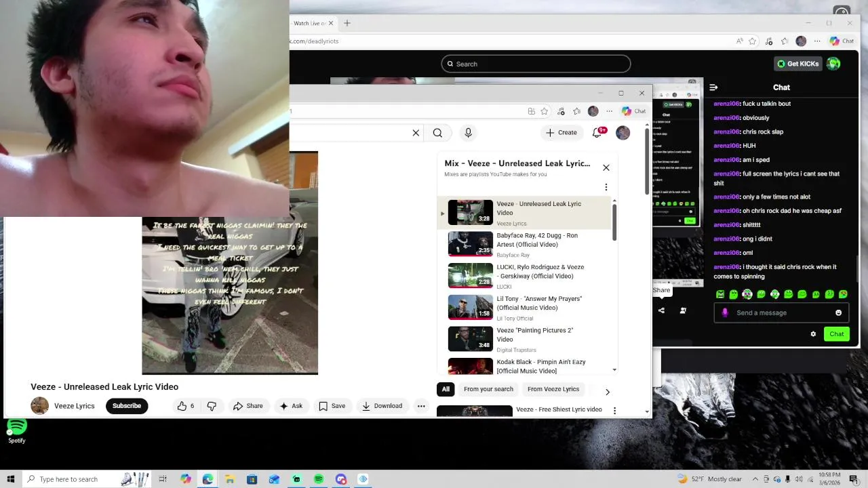
Task: Open the Spotify desktop shortcut
Action: [16, 430]
